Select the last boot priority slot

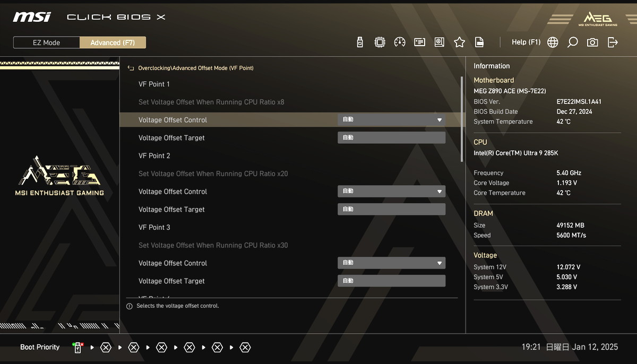245,348
